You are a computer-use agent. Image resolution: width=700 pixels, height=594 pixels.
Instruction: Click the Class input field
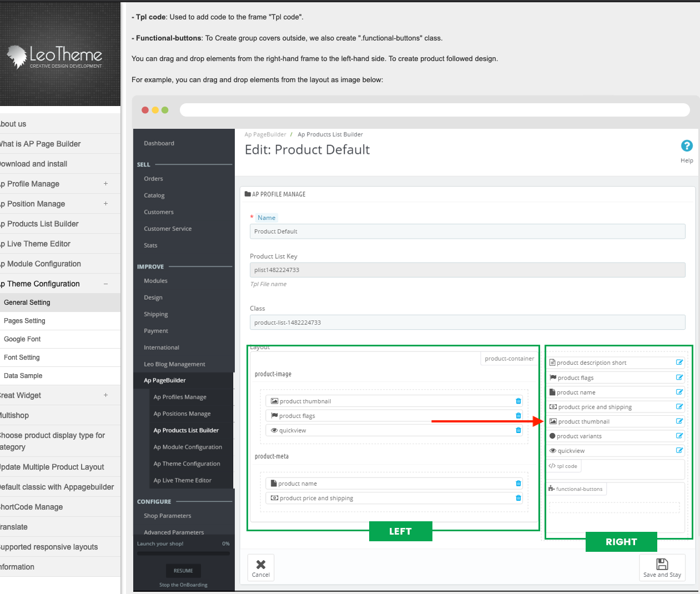point(467,323)
